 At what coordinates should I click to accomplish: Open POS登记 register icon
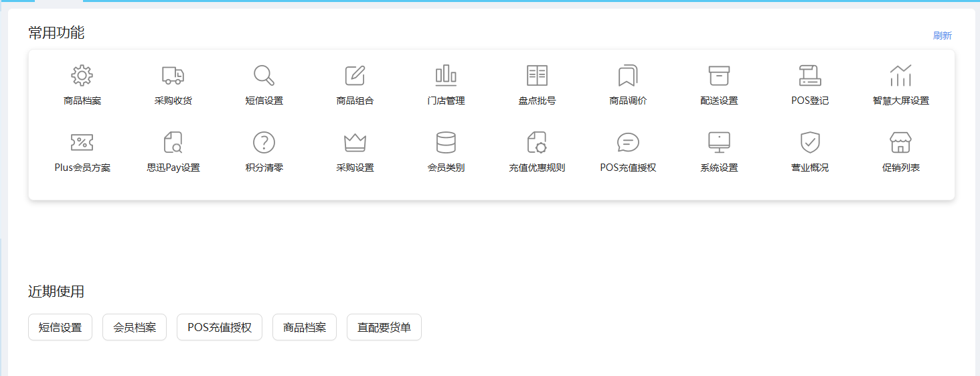(810, 75)
